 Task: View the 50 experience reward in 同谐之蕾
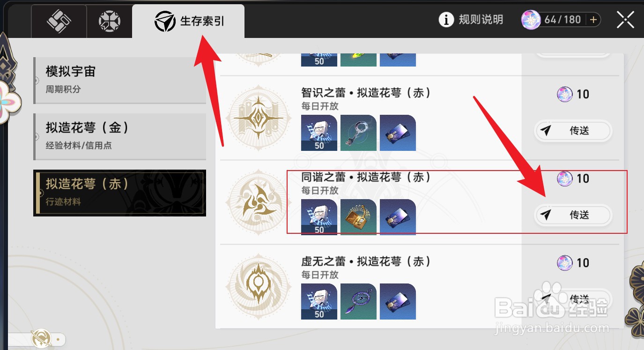319,217
